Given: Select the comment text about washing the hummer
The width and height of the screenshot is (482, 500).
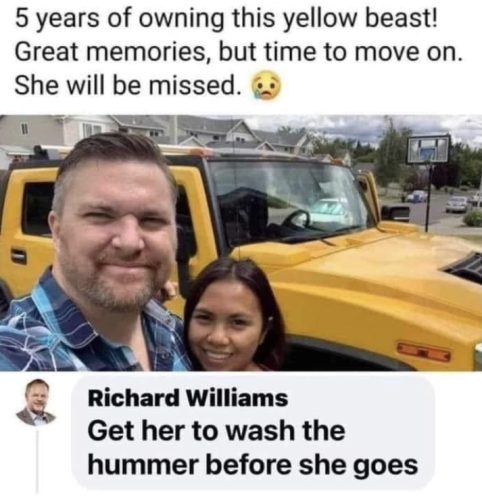Looking at the screenshot, I should [x=252, y=448].
